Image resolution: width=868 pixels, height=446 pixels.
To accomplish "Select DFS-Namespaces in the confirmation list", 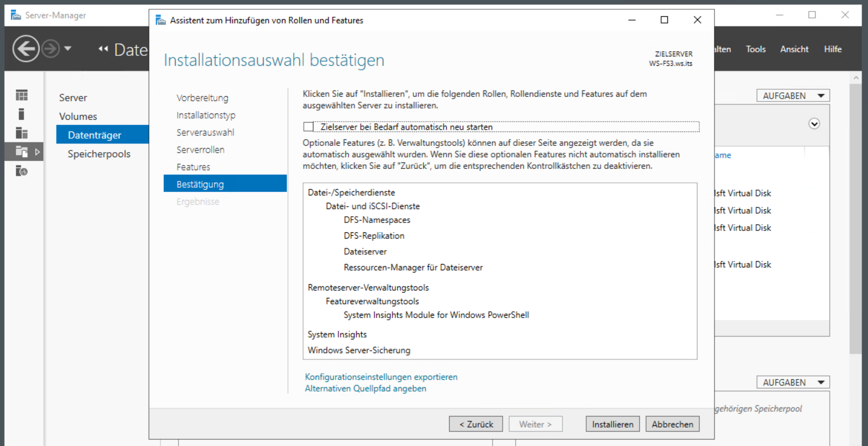I will [x=377, y=220].
